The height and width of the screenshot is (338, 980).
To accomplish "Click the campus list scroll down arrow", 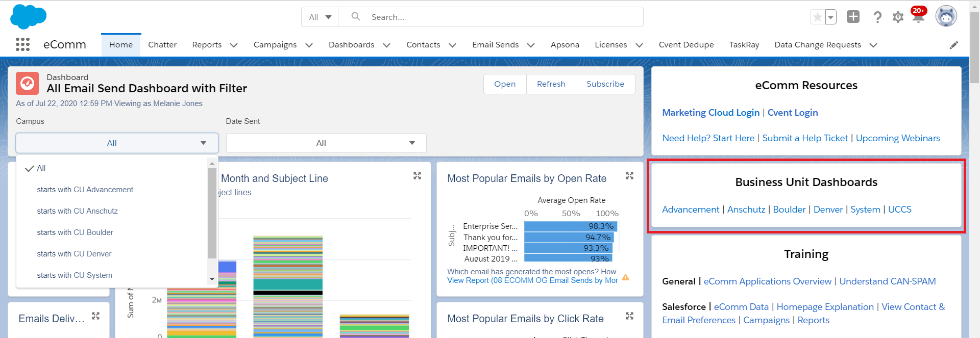I will [x=212, y=279].
